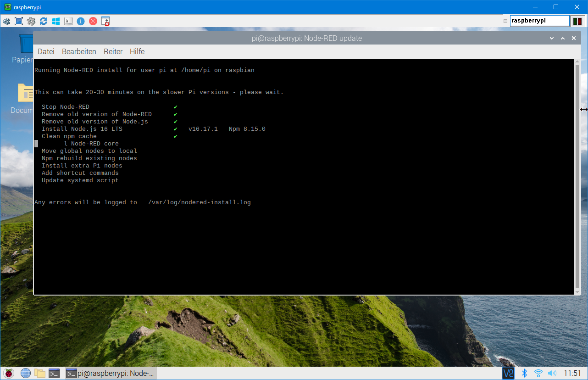588x380 pixels.
Task: Open the Raspberry Pi main menu
Action: click(x=8, y=373)
